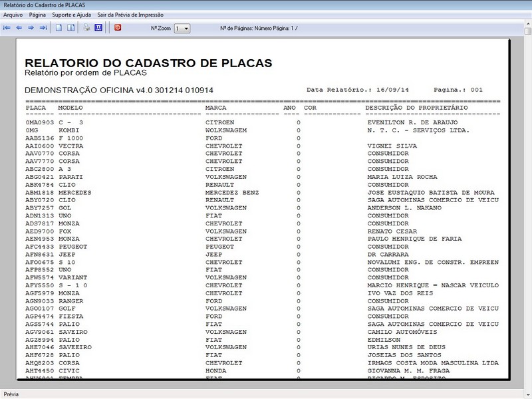The image size is (532, 399).
Task: Click the subtitle Relatório por ordem de PLACAS
Action: pyautogui.click(x=86, y=72)
